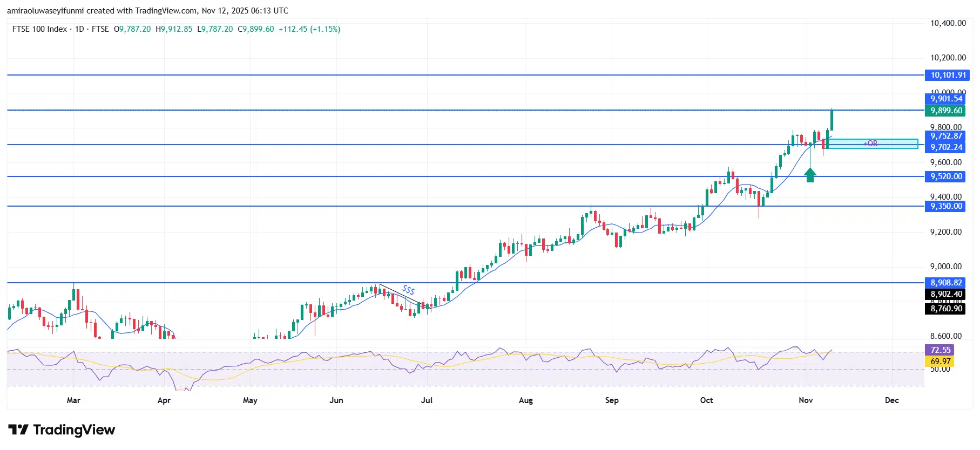The width and height of the screenshot is (980, 450).
Task: Select the 9,350.00 support level label
Action: tap(946, 206)
